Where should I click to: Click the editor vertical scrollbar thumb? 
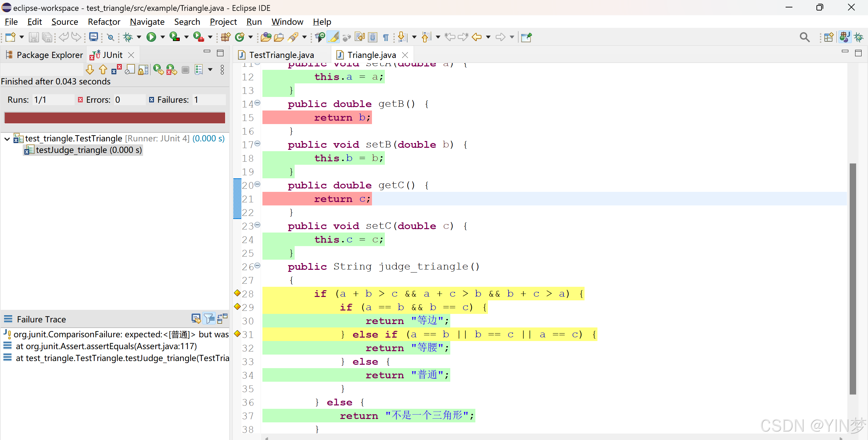[853, 278]
